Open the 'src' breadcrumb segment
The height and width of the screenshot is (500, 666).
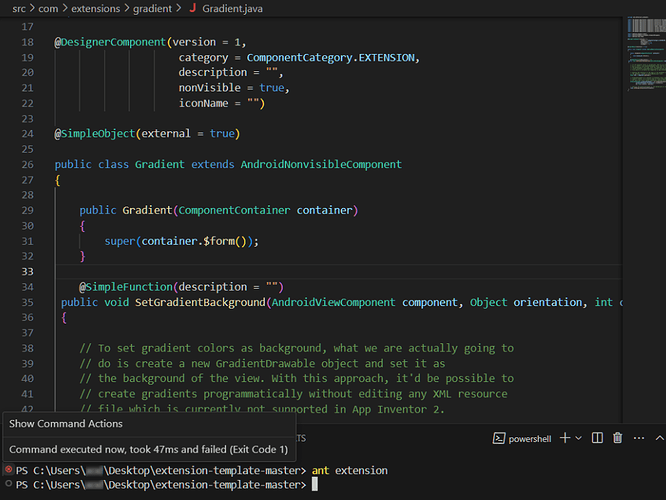click(x=19, y=8)
